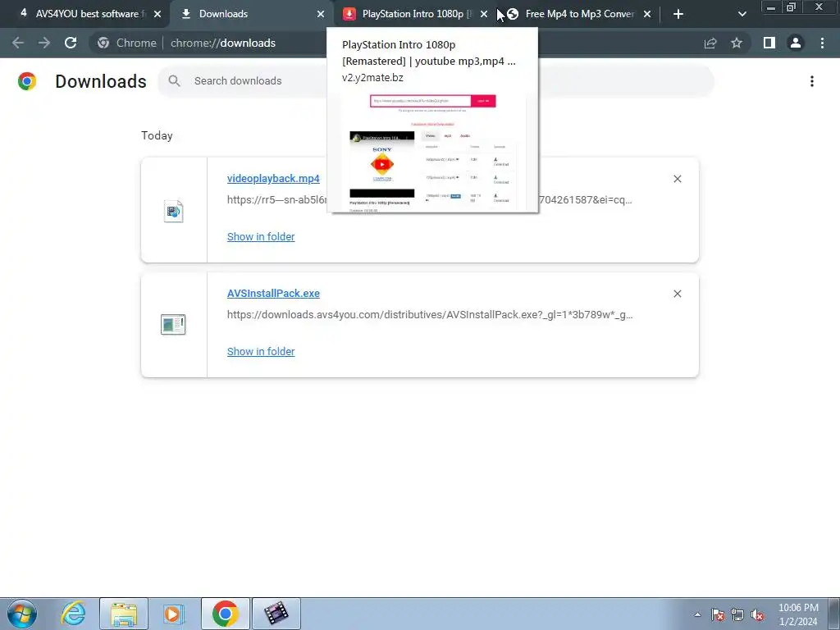Image resolution: width=840 pixels, height=630 pixels.
Task: Click the Action Center flag icon
Action: (718, 614)
